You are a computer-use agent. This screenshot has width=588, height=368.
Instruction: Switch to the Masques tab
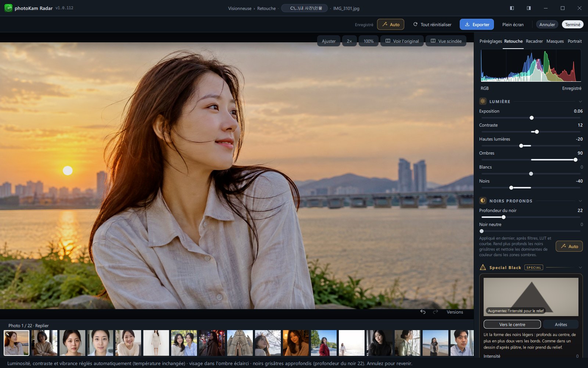coord(555,41)
